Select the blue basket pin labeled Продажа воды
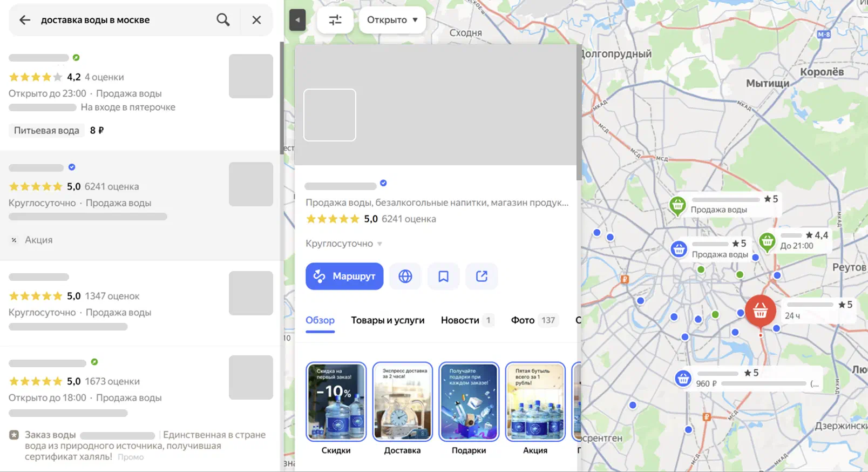 coord(679,249)
